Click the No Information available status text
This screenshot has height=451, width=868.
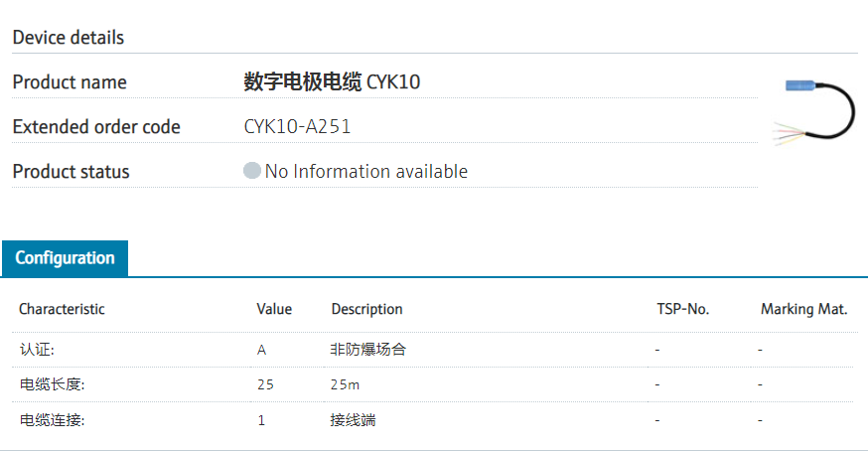pyautogui.click(x=365, y=171)
